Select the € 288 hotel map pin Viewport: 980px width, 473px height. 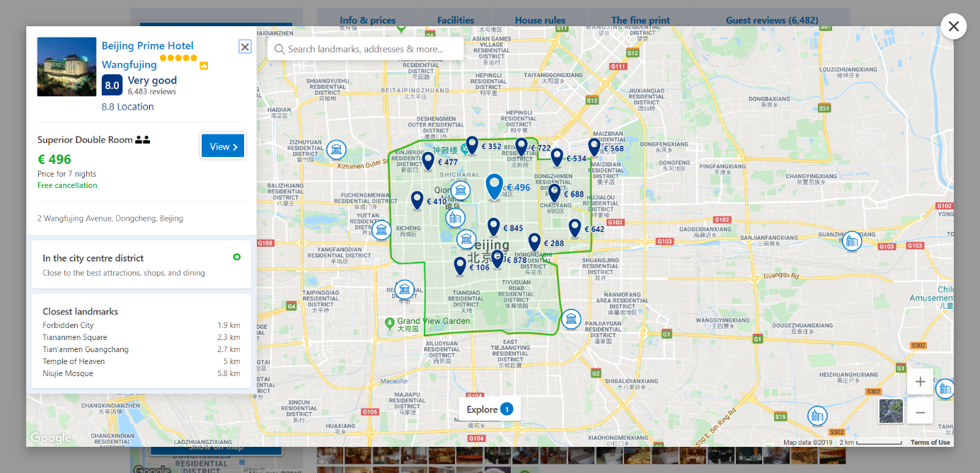(x=534, y=243)
